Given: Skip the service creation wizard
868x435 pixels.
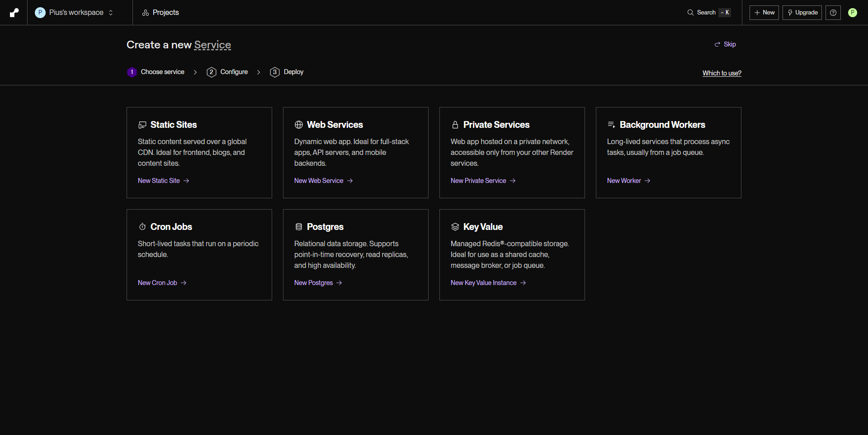Looking at the screenshot, I should (x=725, y=44).
